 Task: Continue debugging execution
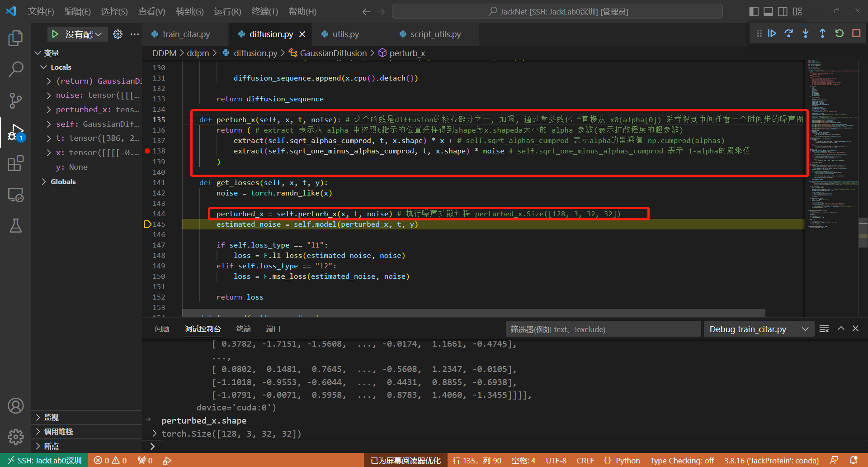coord(772,33)
